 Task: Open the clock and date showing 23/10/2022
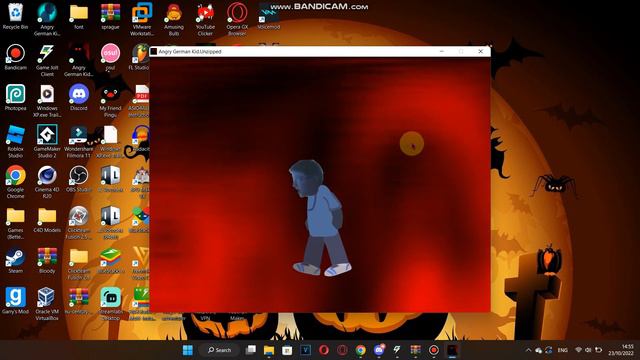coord(621,350)
